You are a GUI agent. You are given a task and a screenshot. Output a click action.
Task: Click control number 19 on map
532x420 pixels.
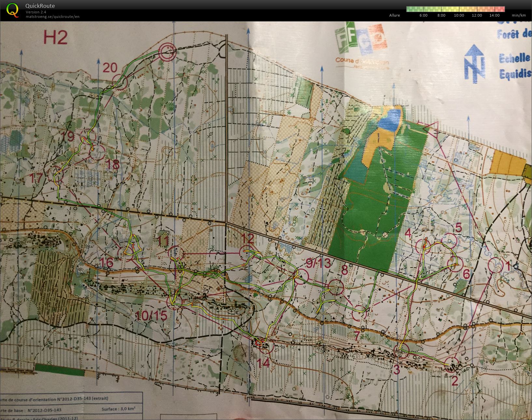[67, 137]
